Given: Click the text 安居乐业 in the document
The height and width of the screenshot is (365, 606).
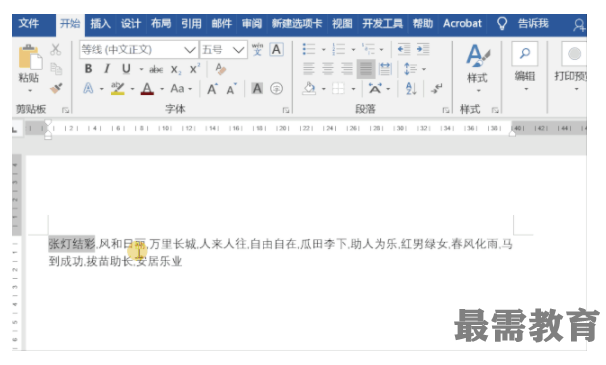Looking at the screenshot, I should [x=159, y=261].
